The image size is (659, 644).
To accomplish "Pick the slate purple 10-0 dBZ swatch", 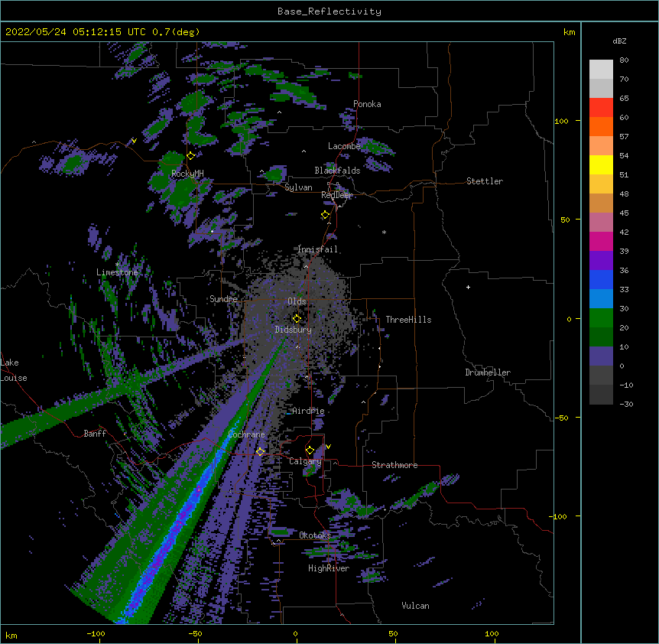I will [601, 356].
